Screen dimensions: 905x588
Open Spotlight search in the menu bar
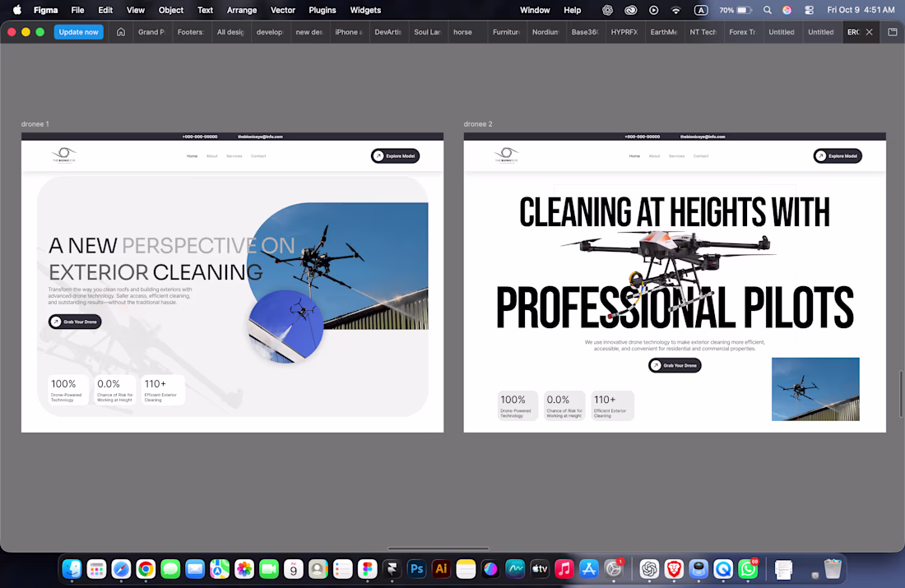(767, 10)
